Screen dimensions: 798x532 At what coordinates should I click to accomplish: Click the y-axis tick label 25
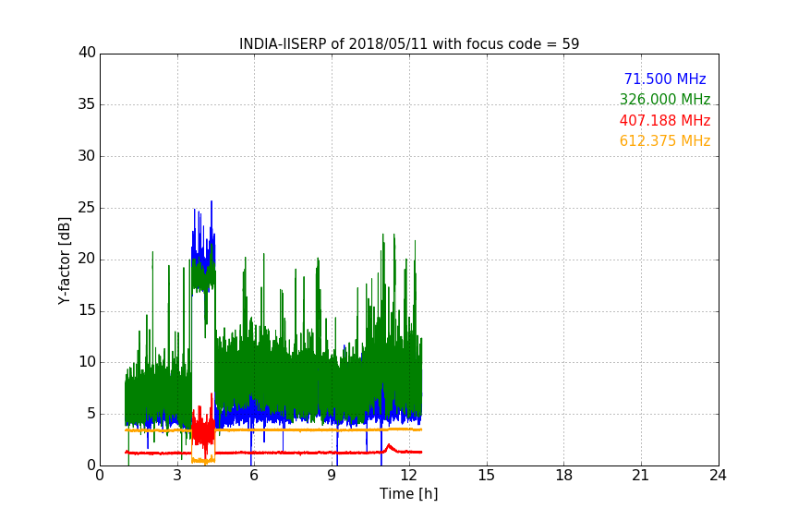(87, 208)
